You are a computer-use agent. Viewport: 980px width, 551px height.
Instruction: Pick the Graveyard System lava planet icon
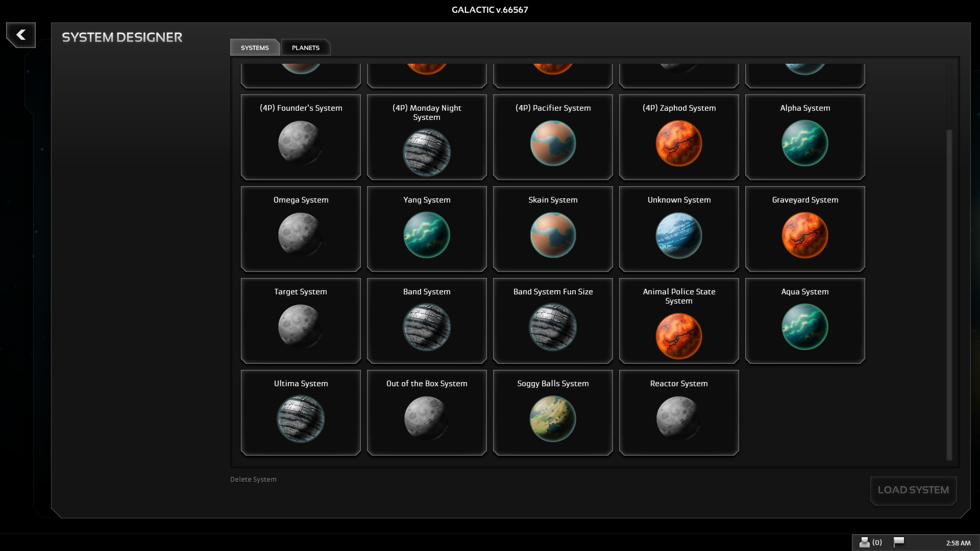pos(804,235)
